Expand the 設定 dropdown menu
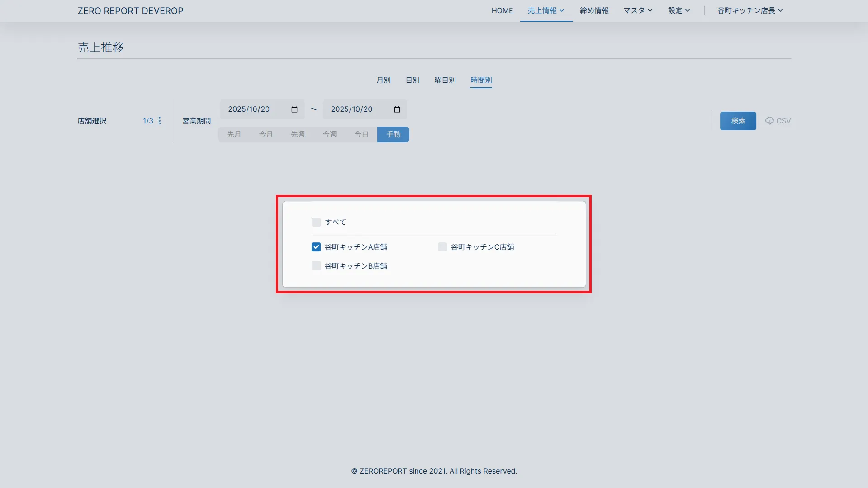Viewport: 868px width, 488px height. [679, 10]
